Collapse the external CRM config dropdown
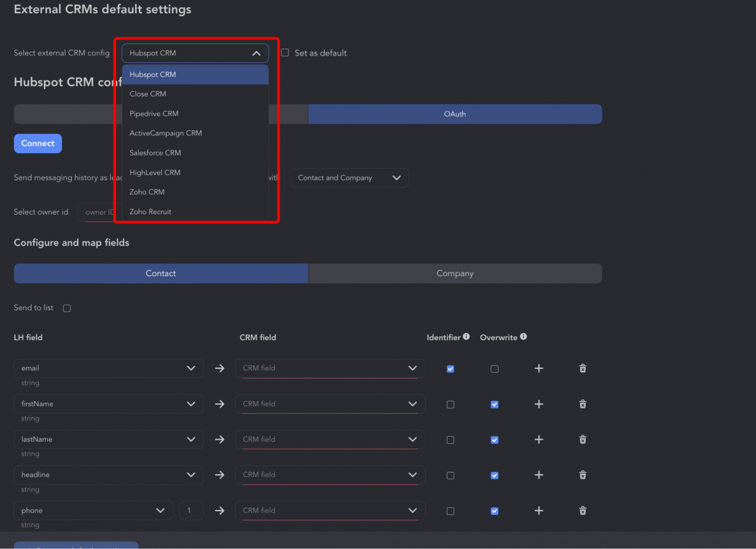This screenshot has width=756, height=549. 256,53
